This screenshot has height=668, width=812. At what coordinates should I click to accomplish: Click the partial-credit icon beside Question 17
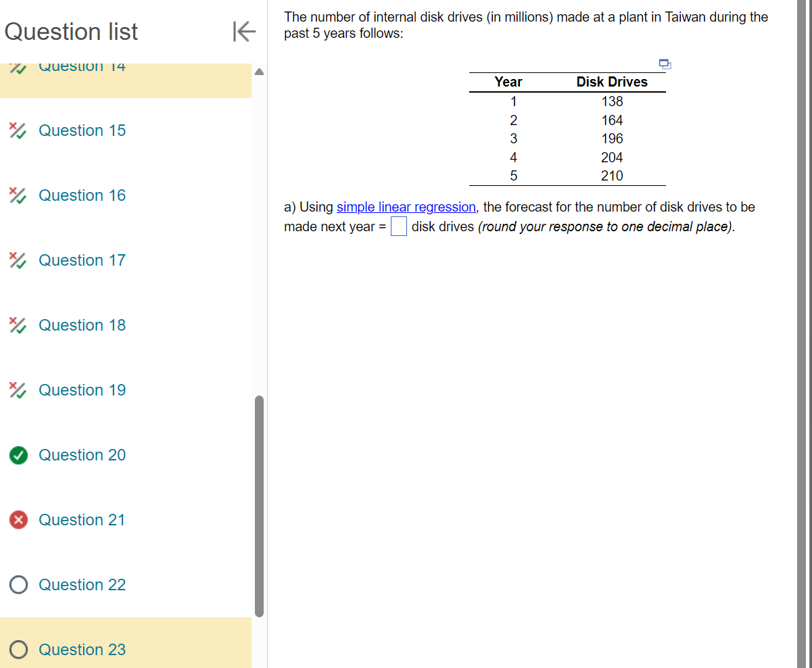click(18, 260)
